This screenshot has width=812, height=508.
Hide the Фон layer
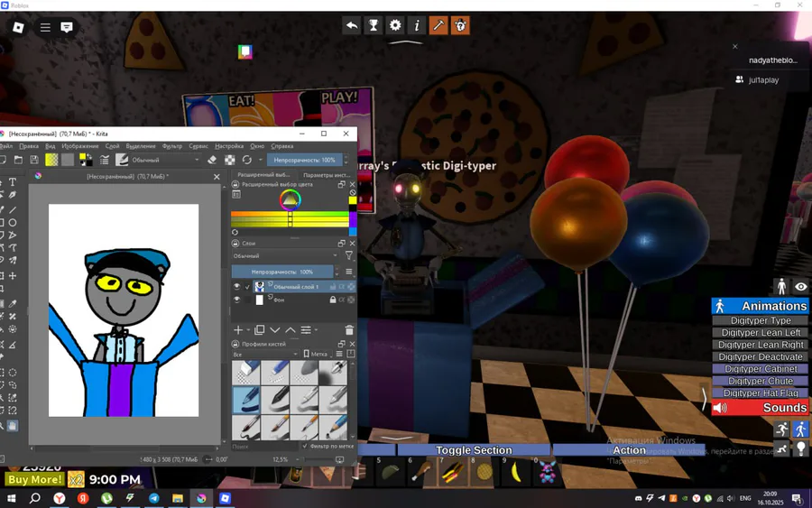click(x=236, y=300)
